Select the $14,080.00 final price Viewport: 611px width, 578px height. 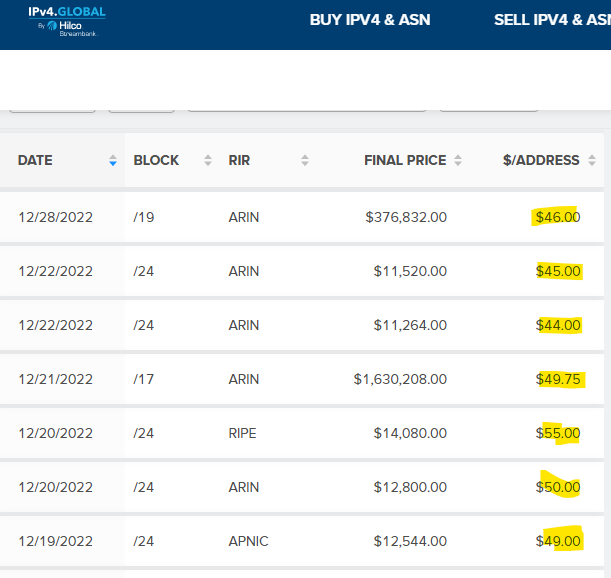(410, 433)
